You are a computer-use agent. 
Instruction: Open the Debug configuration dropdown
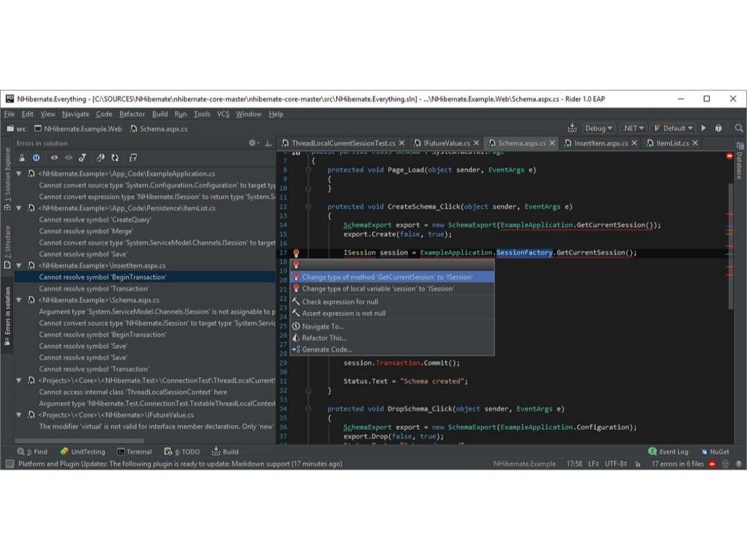point(599,128)
